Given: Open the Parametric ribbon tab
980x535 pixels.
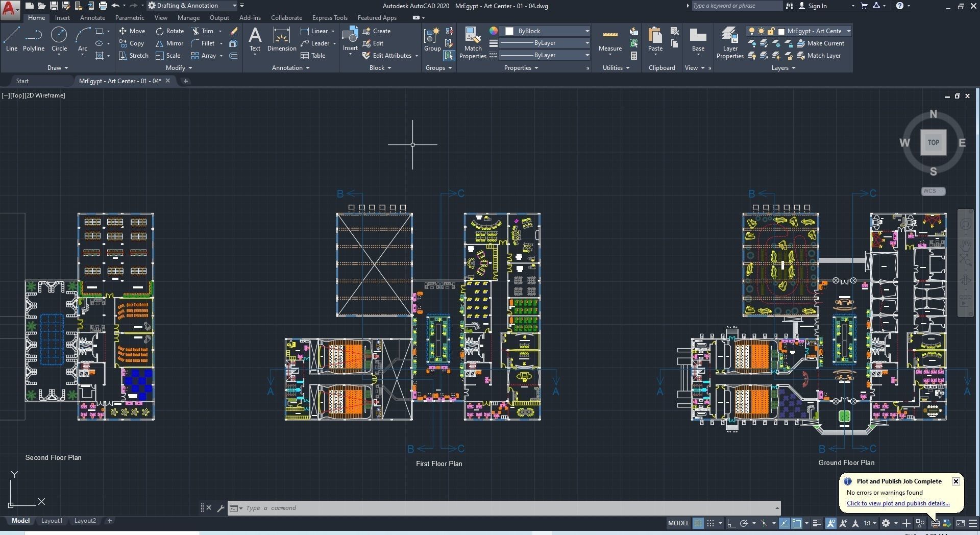Looking at the screenshot, I should coord(130,18).
